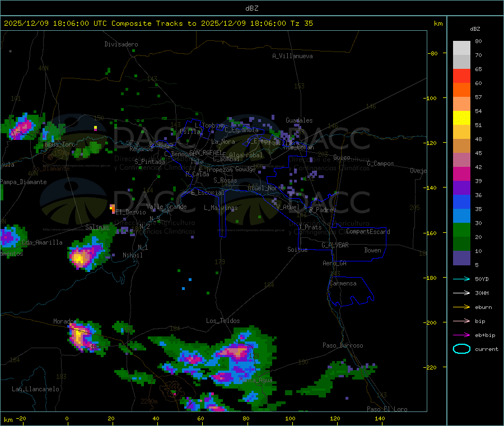Click the 'J_Prats' map label
This screenshot has height=426, width=504.
point(310,227)
